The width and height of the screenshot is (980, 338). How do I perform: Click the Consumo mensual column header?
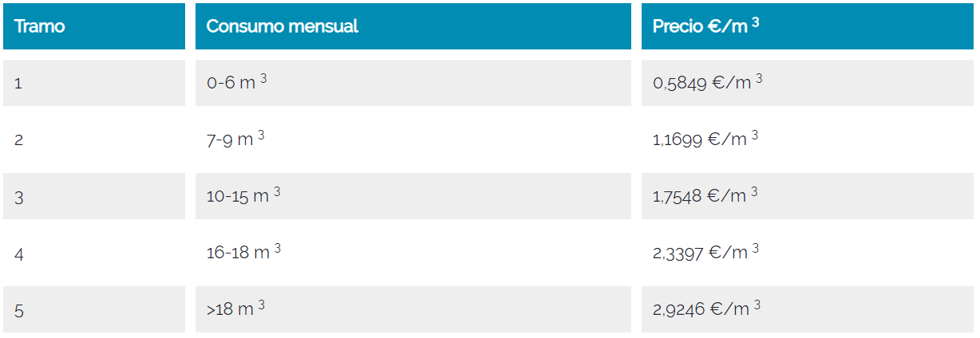(282, 26)
